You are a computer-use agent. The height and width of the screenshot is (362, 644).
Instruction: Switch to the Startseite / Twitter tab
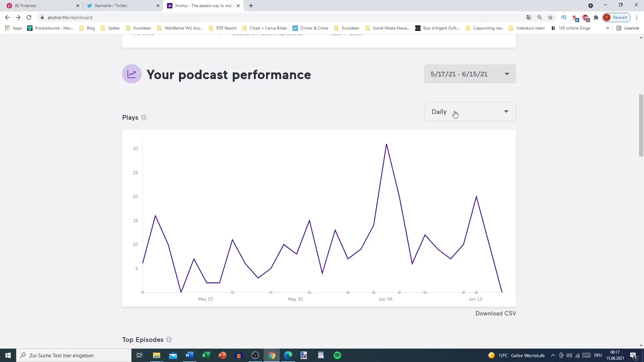click(x=121, y=6)
